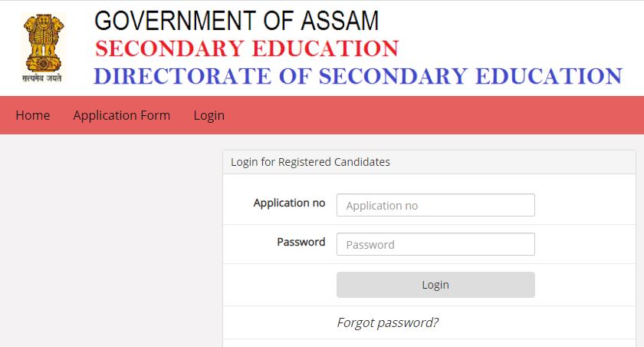Open the Application Form menu item
The width and height of the screenshot is (644, 347).
coord(122,115)
